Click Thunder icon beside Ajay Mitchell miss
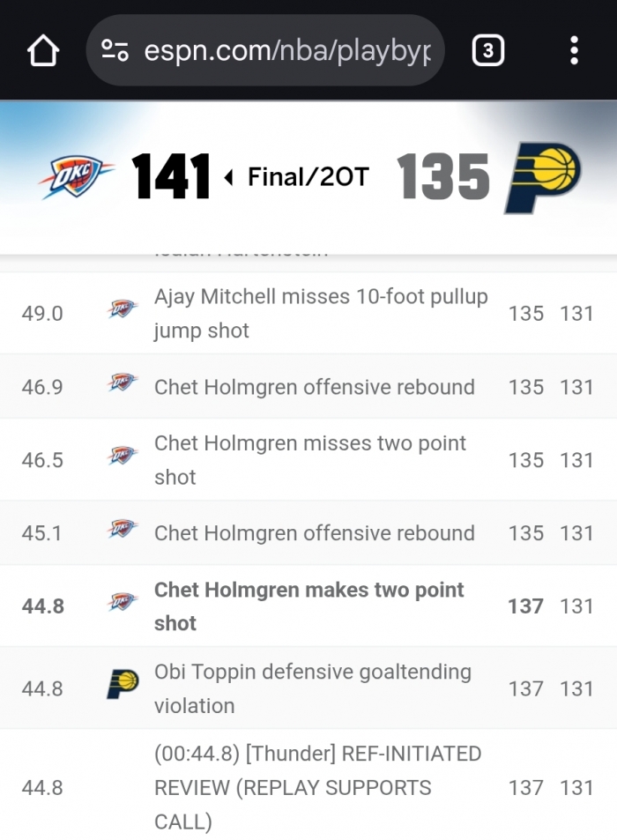This screenshot has height=840, width=617. coord(123,309)
